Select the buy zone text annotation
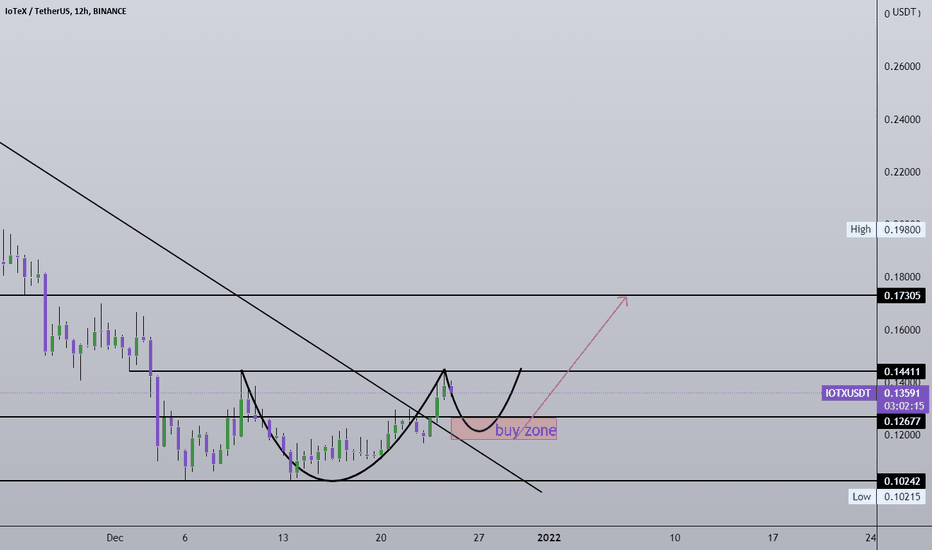Image resolution: width=932 pixels, height=550 pixels. tap(525, 430)
